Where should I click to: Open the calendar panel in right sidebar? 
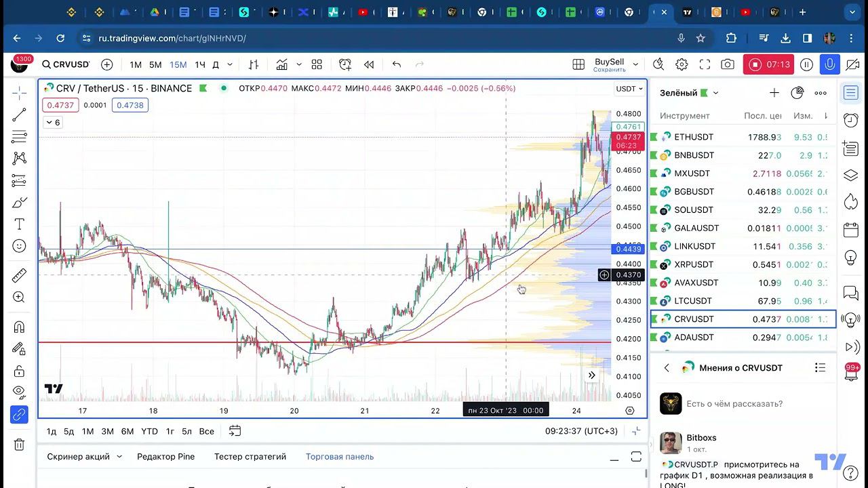click(x=851, y=230)
